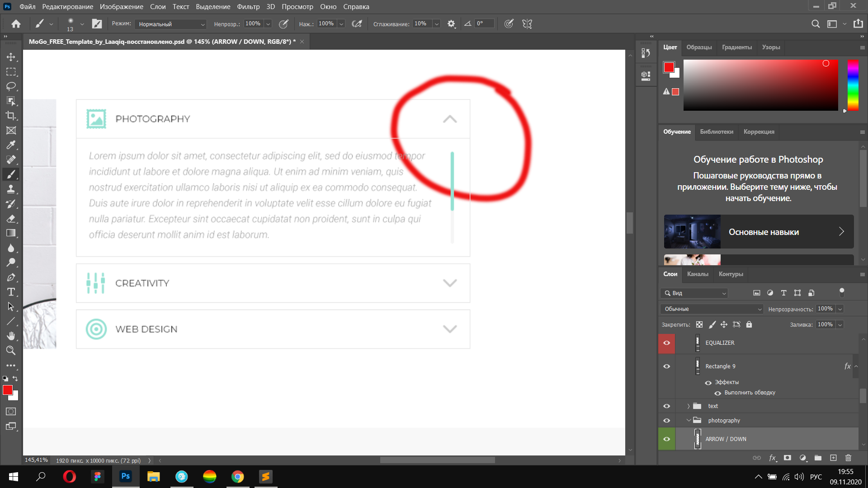
Task: Click the Home icon in options bar
Action: [x=16, y=24]
